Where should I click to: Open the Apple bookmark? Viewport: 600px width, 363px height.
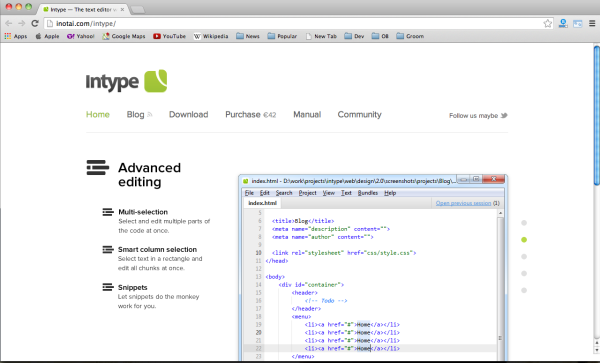click(47, 36)
